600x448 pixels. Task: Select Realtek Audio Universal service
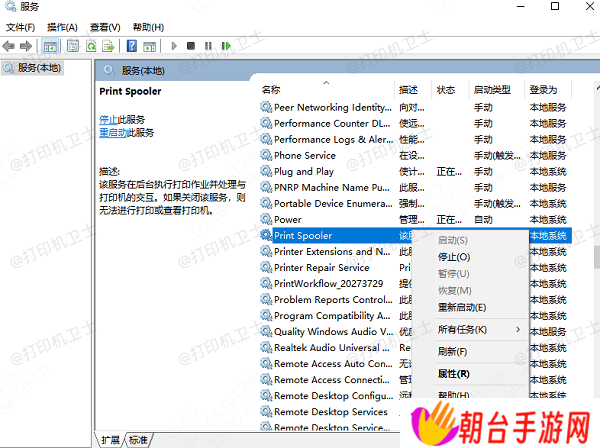[x=331, y=347]
